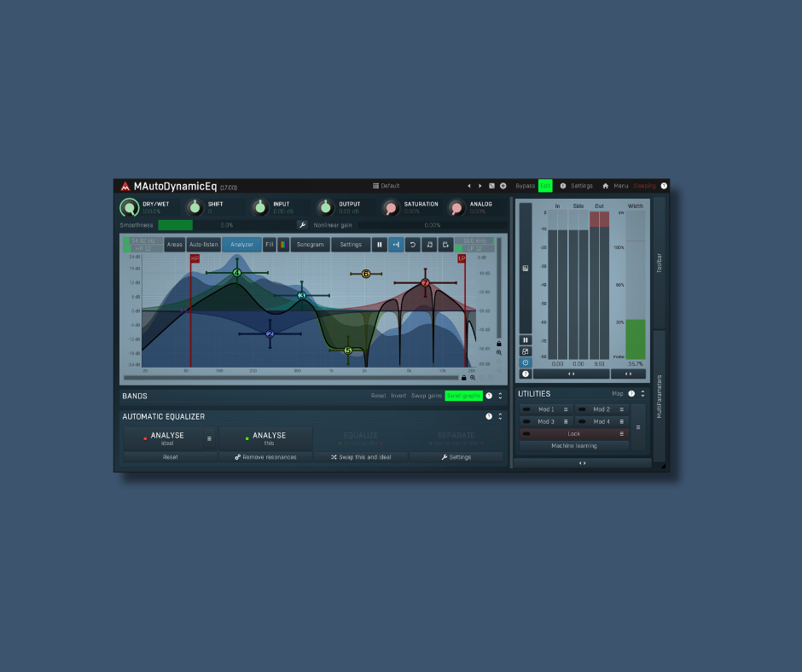The width and height of the screenshot is (802, 672).
Task: Click the Input gain knob
Action: (x=260, y=207)
